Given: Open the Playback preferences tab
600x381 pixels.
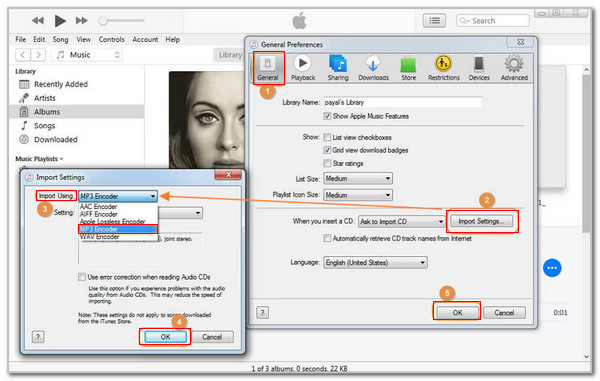Looking at the screenshot, I should (x=303, y=68).
